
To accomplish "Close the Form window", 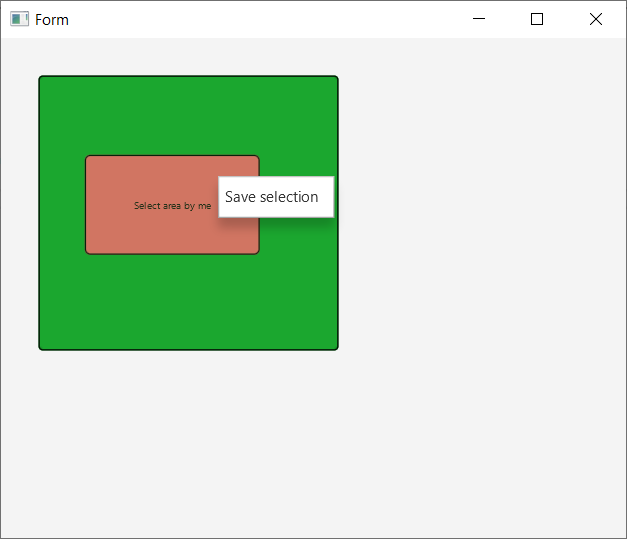I will click(x=595, y=19).
